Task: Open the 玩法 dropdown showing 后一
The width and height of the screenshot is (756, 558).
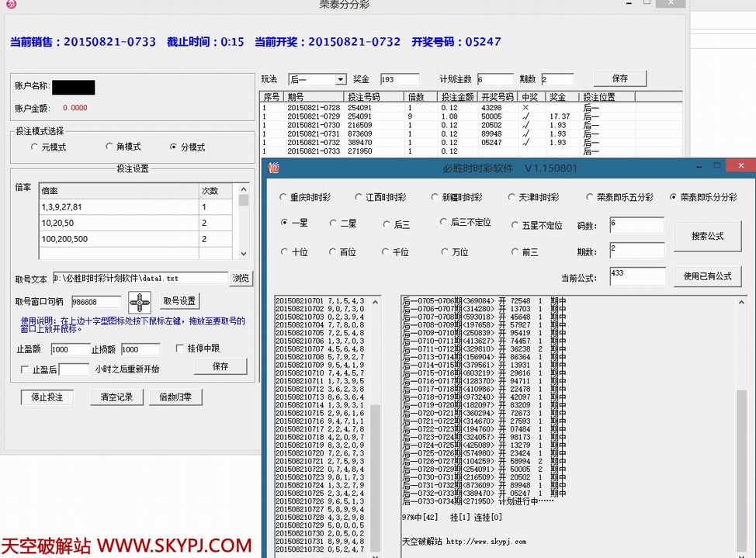Action: click(340, 79)
